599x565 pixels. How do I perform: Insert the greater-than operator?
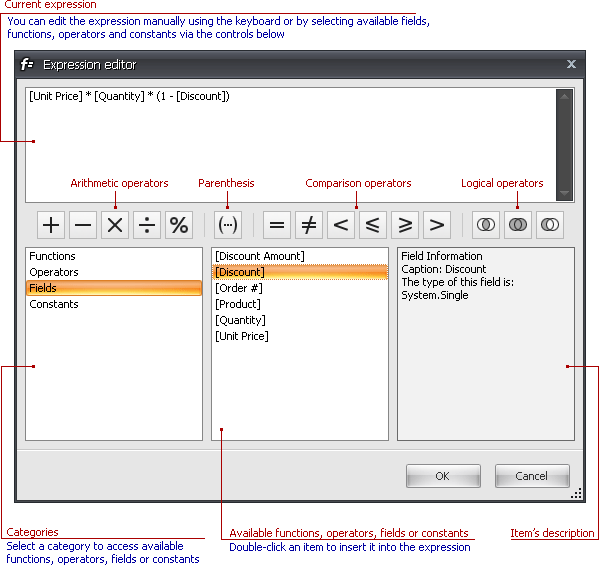(x=437, y=225)
